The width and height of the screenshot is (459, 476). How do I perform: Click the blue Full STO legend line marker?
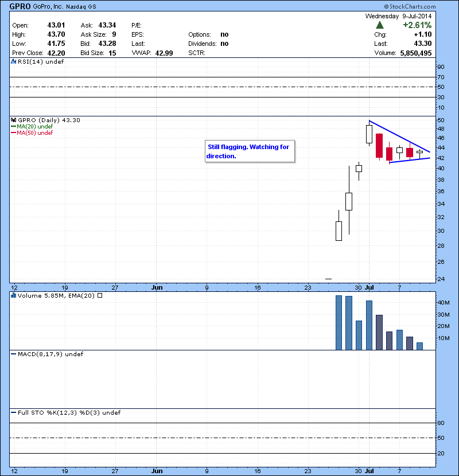(13, 413)
